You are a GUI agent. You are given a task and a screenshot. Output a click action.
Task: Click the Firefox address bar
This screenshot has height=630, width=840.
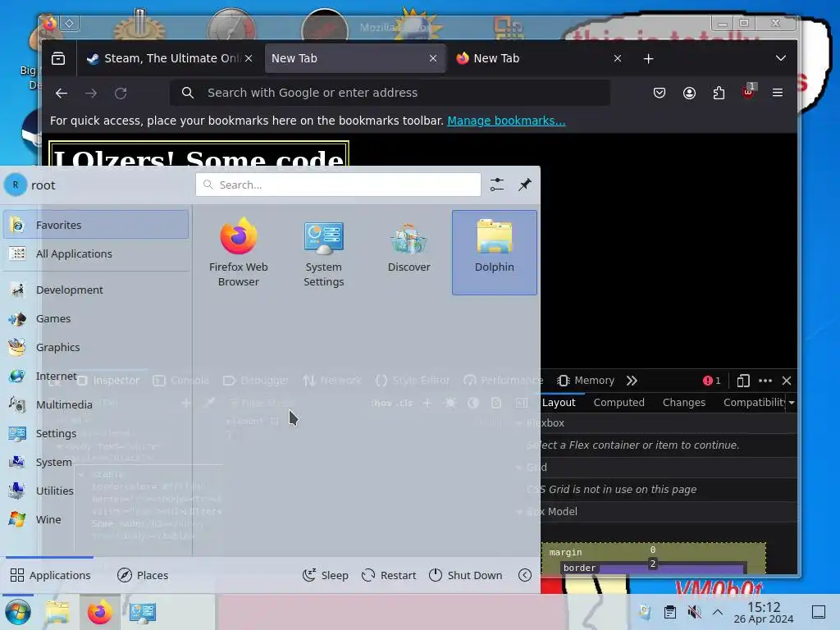coord(390,93)
